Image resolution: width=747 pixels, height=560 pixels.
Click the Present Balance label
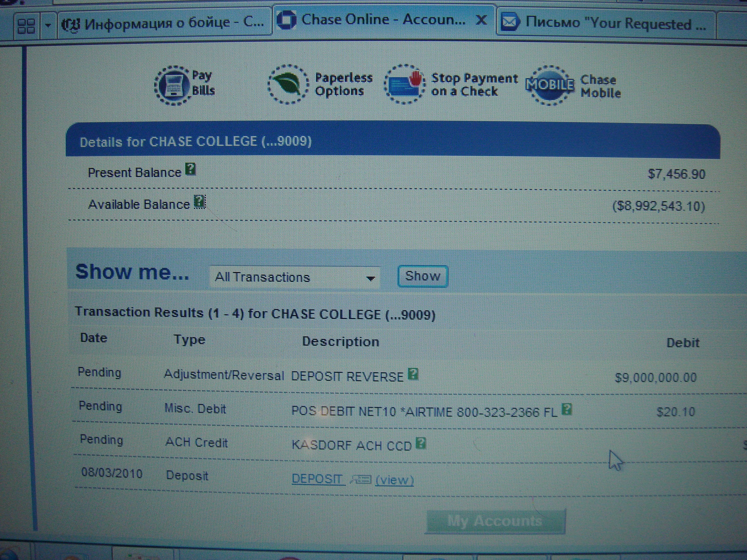(135, 172)
